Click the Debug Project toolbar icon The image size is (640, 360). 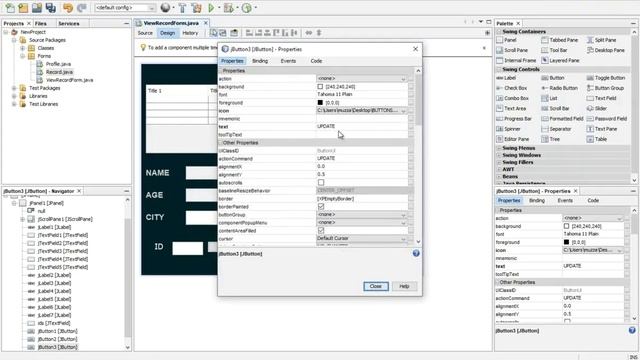[229, 7]
